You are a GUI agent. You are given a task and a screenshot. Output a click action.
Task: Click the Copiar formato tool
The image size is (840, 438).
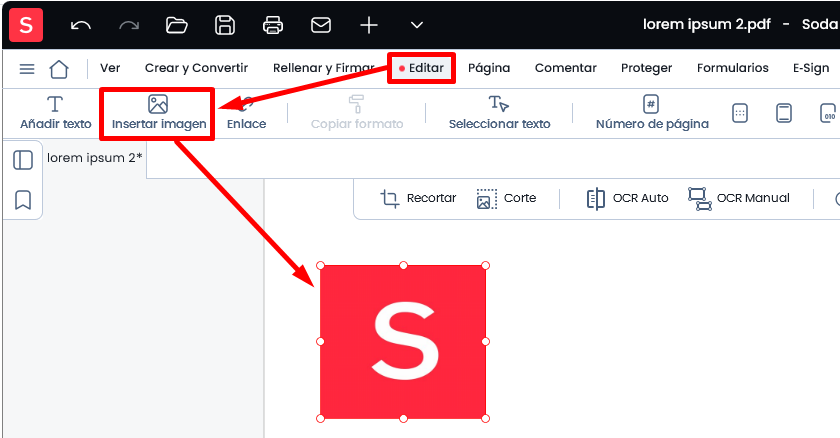click(x=357, y=113)
